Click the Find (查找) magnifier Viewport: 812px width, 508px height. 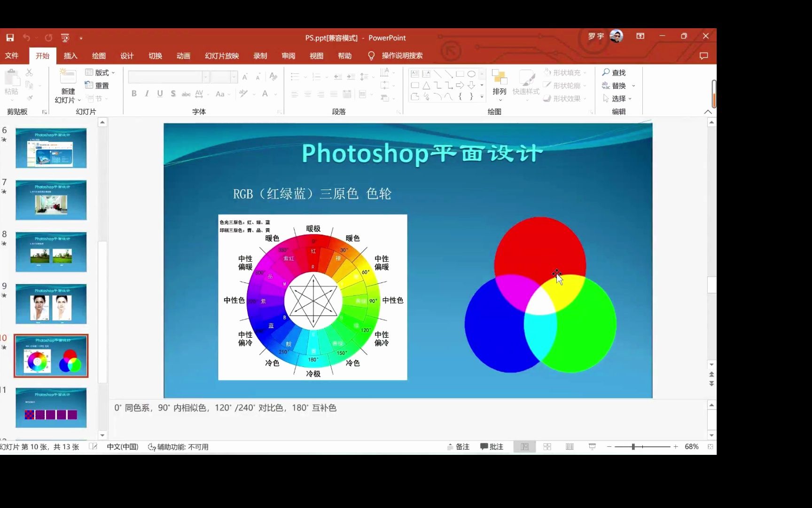click(614, 72)
